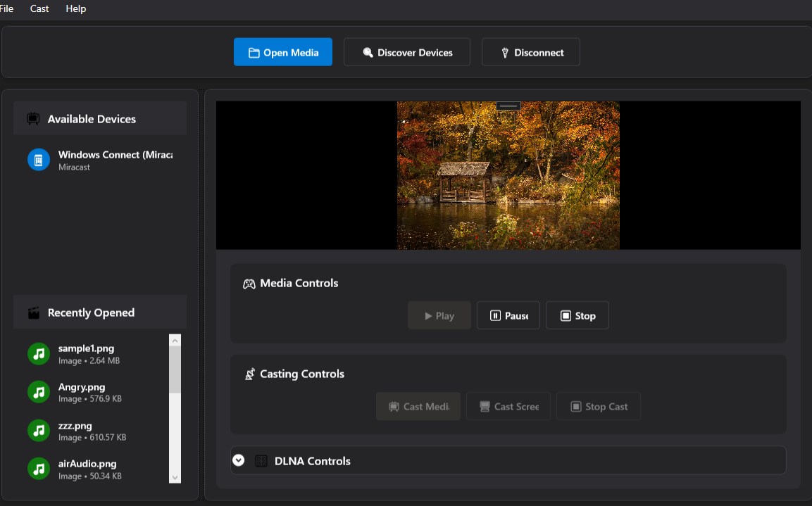Click the blue Miracast device icon

click(x=38, y=159)
